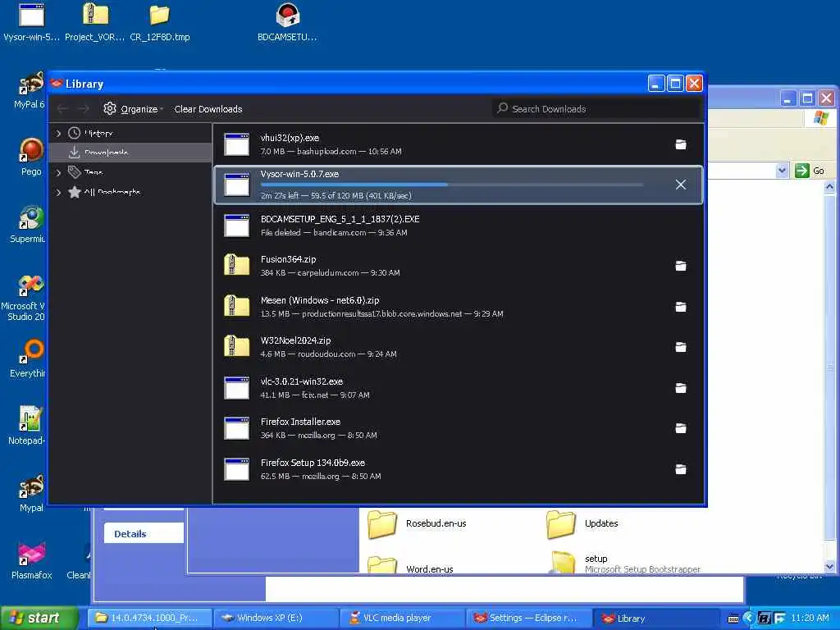Click the W32Noel2024.zip archive icon
This screenshot has width=840, height=630.
[x=237, y=347]
